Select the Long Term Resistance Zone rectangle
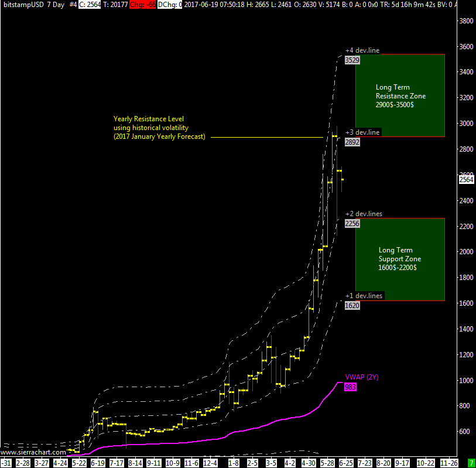 pyautogui.click(x=400, y=95)
